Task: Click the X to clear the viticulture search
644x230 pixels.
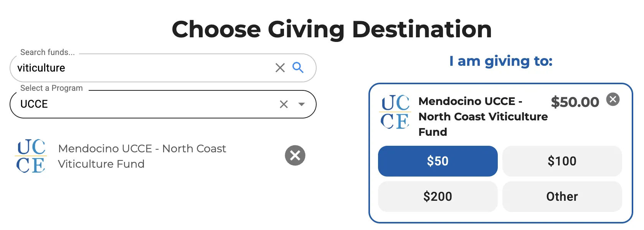Action: (280, 68)
